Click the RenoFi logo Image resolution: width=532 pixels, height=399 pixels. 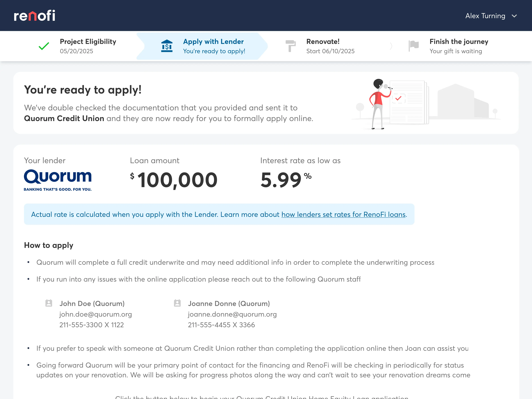(34, 16)
